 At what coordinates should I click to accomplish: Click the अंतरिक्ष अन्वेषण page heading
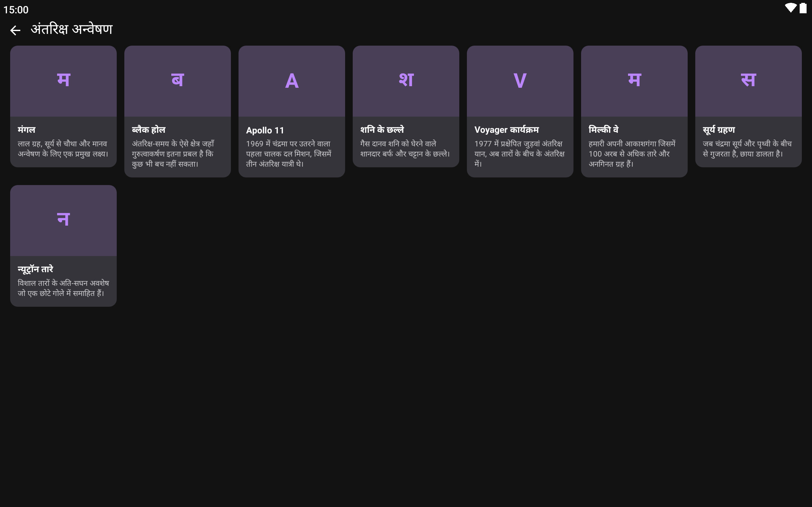(71, 29)
